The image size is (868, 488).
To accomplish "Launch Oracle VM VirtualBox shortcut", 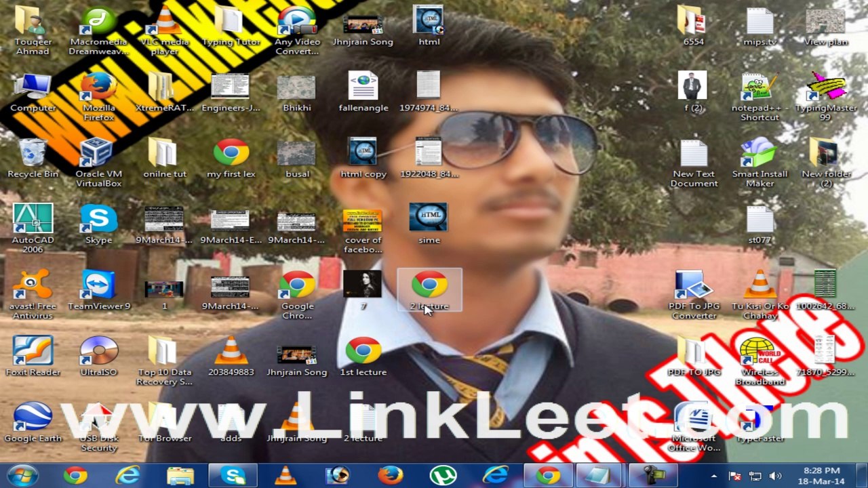I will (98, 163).
